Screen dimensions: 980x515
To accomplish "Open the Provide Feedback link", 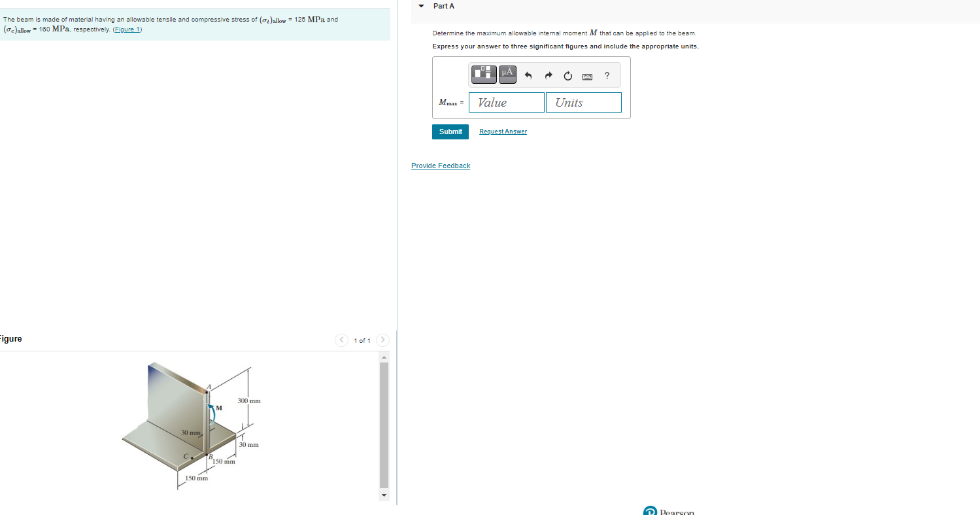I will click(440, 165).
